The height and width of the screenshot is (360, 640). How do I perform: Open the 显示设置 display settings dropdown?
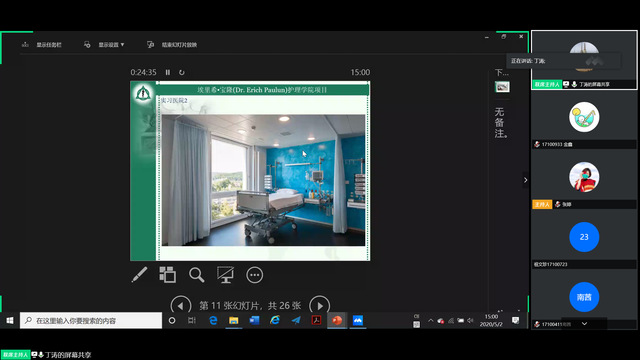point(104,44)
